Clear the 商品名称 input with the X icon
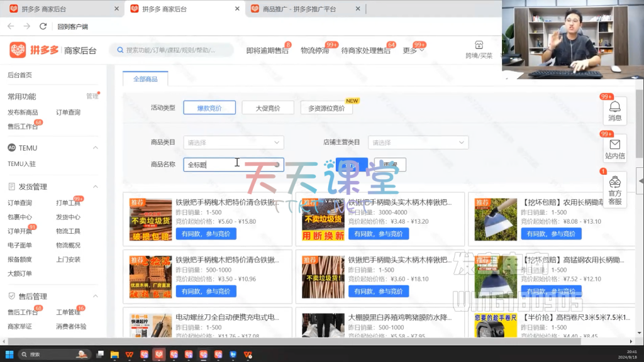Screen dimensions: 644x362 tap(277, 165)
